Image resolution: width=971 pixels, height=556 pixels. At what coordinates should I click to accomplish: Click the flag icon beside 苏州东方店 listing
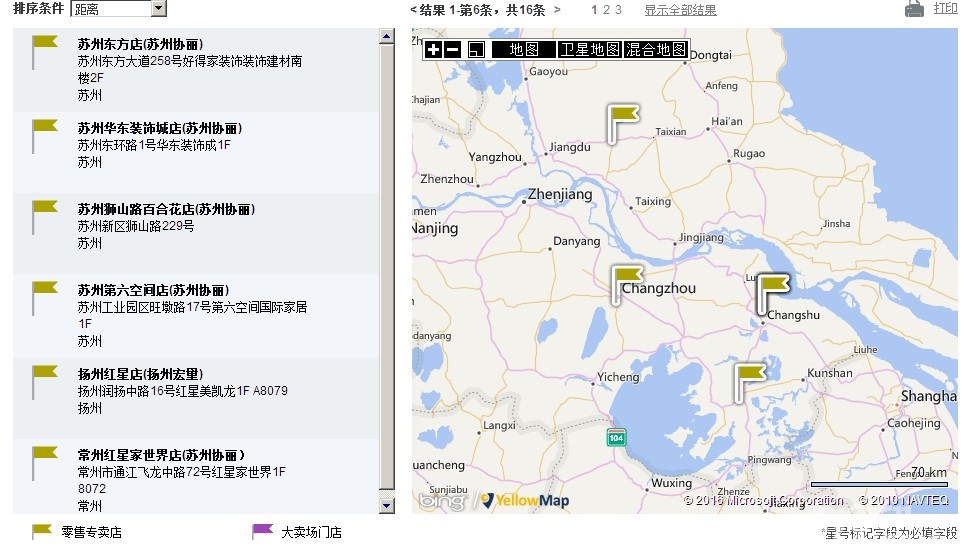[x=44, y=47]
